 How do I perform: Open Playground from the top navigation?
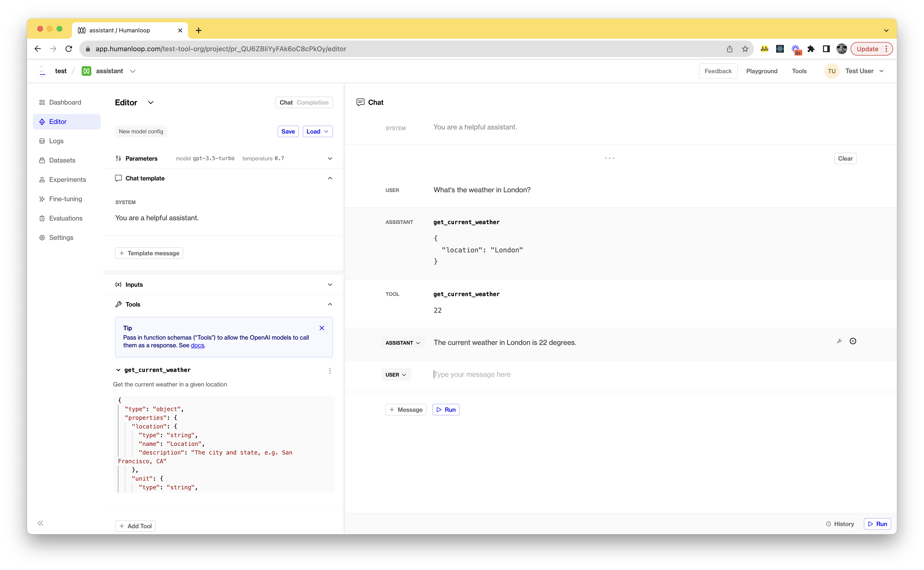coord(761,71)
